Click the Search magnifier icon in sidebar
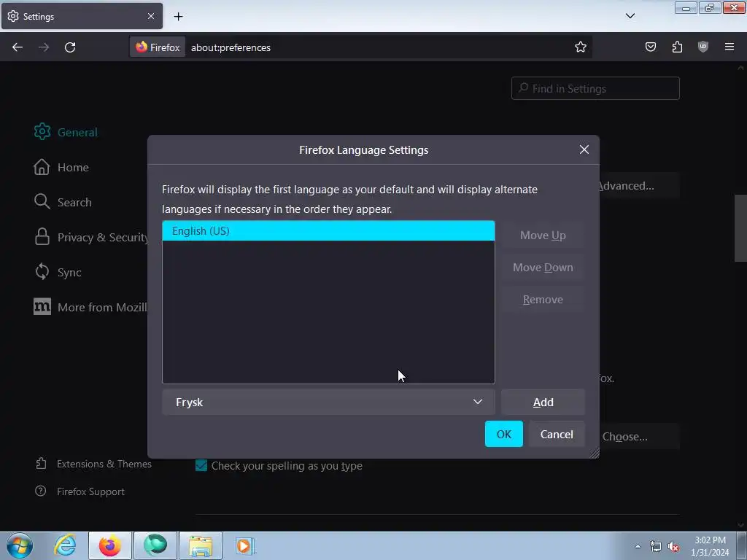 coord(42,201)
